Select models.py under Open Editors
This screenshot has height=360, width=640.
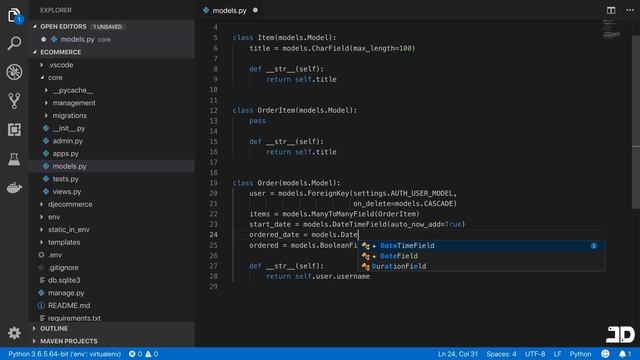pyautogui.click(x=111, y=39)
